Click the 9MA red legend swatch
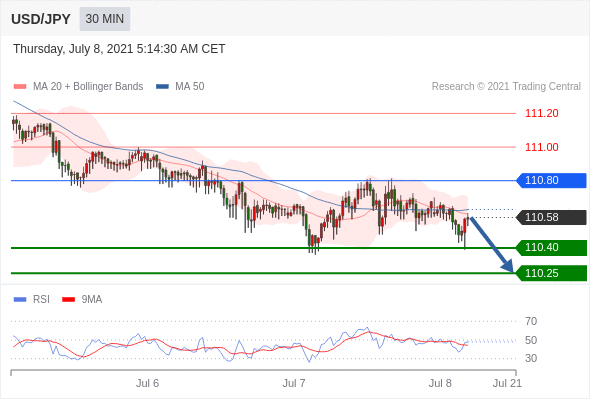This screenshot has width=590, height=400. pyautogui.click(x=68, y=300)
